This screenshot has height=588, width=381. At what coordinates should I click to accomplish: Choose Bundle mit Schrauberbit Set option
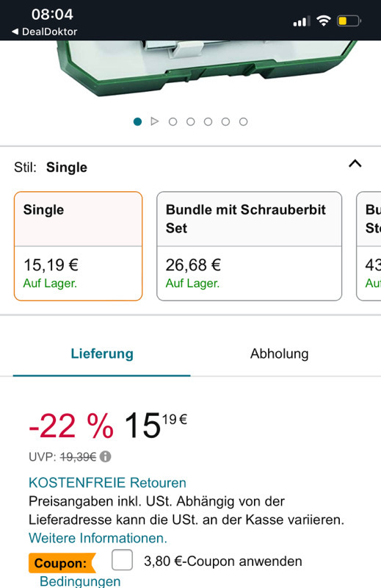point(249,246)
